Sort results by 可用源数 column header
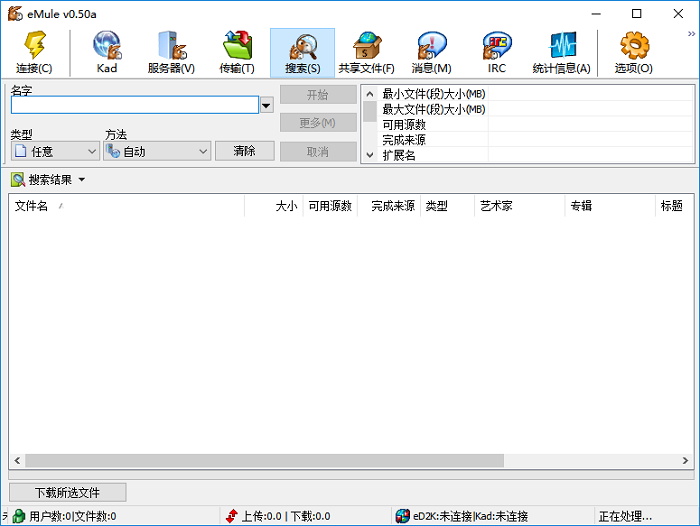The width and height of the screenshot is (700, 526). [x=330, y=206]
